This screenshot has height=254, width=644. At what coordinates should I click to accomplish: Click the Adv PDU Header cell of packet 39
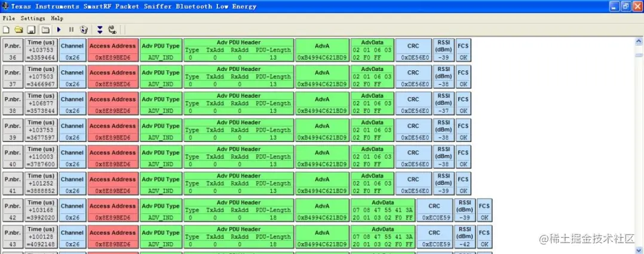tap(238, 130)
